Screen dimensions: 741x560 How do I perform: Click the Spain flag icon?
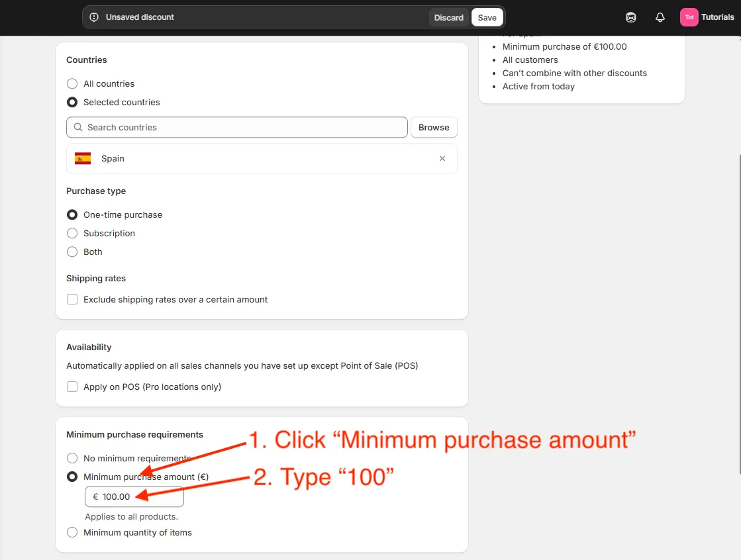pyautogui.click(x=83, y=158)
